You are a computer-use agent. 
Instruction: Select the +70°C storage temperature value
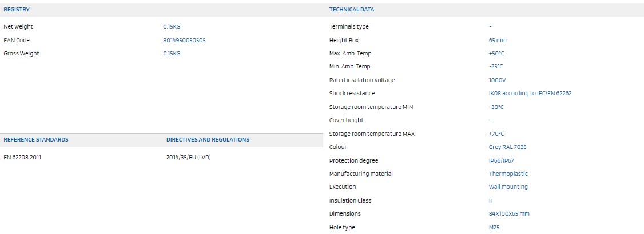(496, 134)
